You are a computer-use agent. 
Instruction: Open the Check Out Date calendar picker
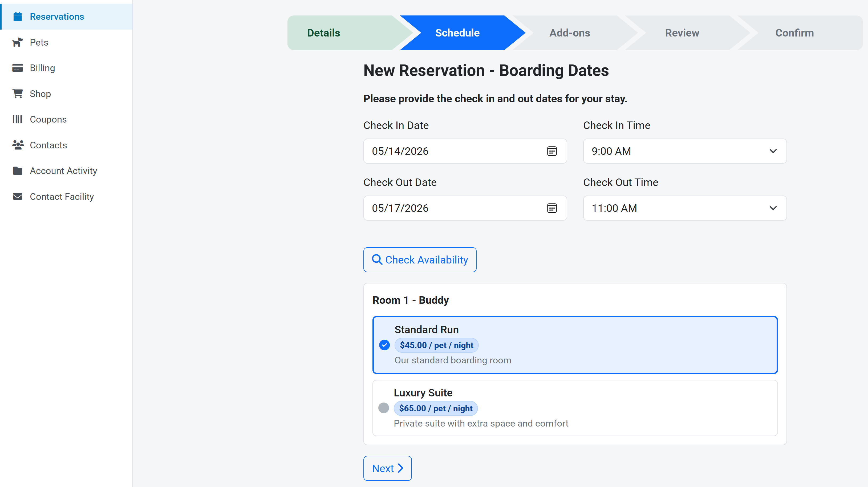[x=552, y=208]
